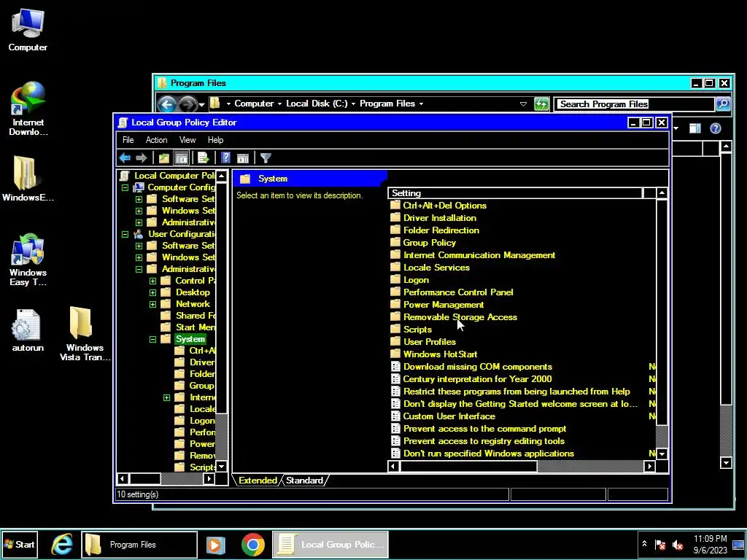This screenshot has width=747, height=560.
Task: Open the Internet Download desktop shortcut
Action: coord(28,109)
